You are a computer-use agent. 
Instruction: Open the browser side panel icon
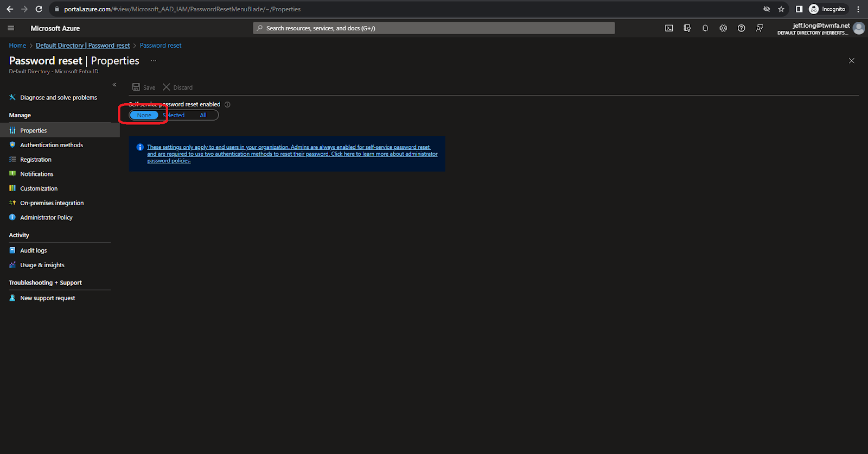pos(799,9)
